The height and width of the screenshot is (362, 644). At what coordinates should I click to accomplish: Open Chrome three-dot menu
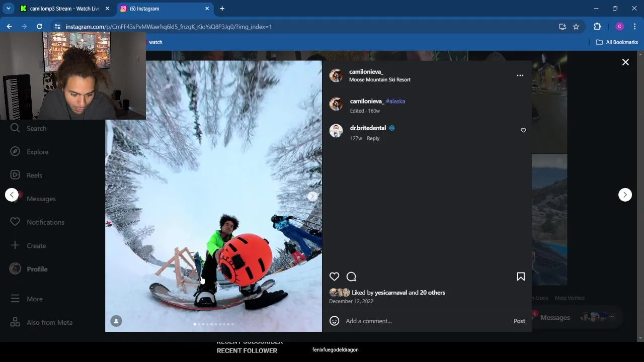[635, 27]
